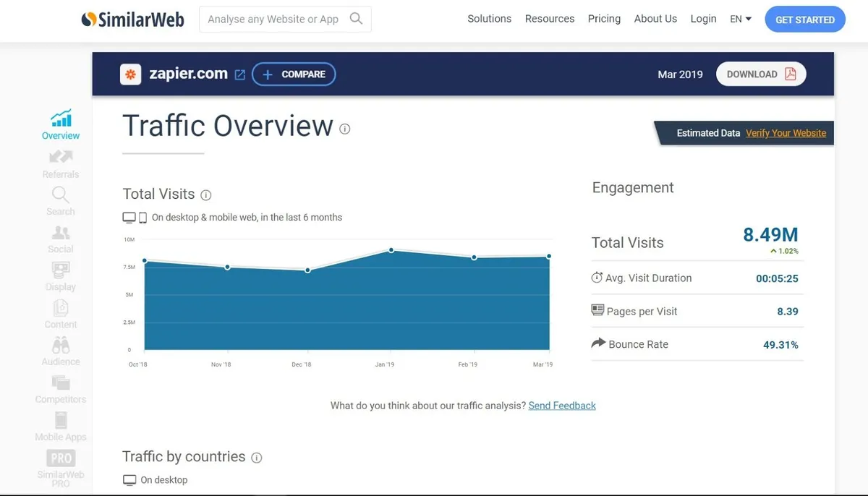
Task: Click the Engagement heading
Action: pos(633,188)
